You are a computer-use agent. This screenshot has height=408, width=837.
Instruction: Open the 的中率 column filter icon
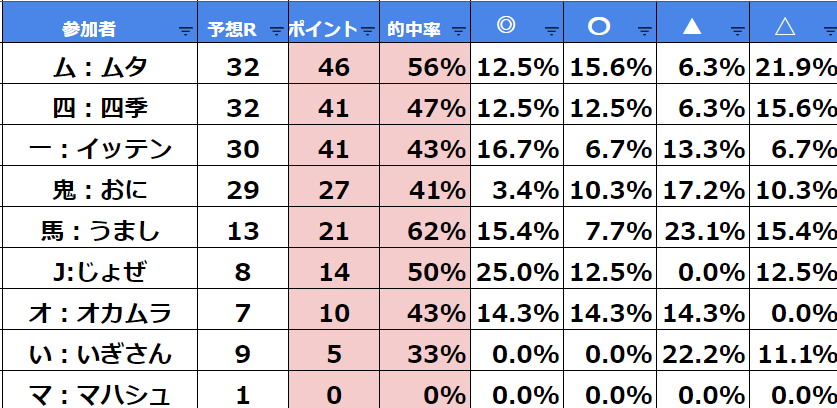point(459,31)
